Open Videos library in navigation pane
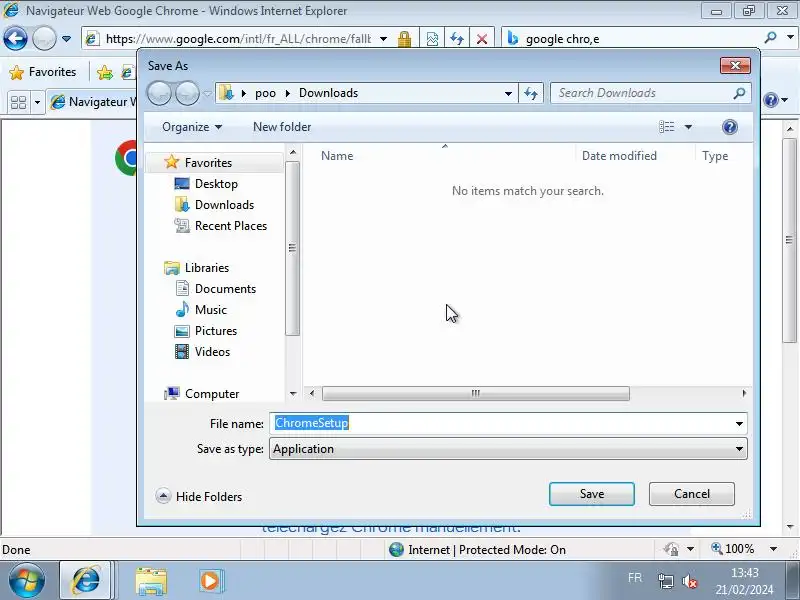This screenshot has width=800, height=600. (212, 352)
